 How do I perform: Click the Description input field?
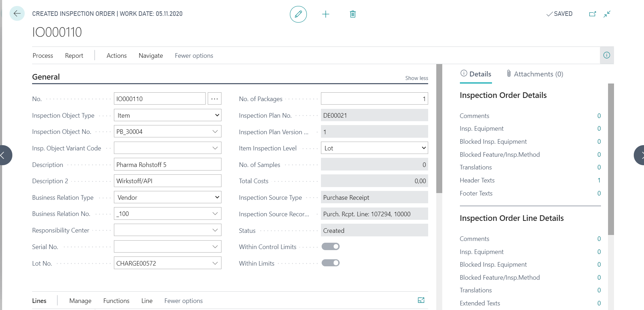(x=168, y=165)
